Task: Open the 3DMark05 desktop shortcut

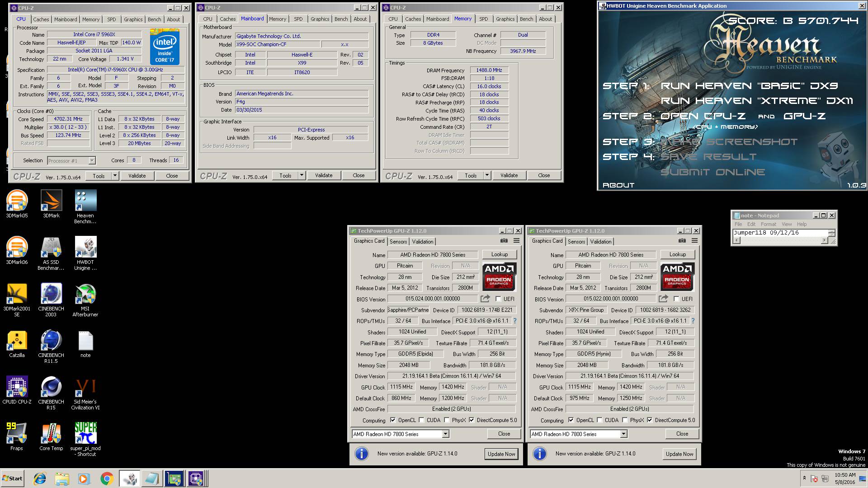Action: coord(17,204)
